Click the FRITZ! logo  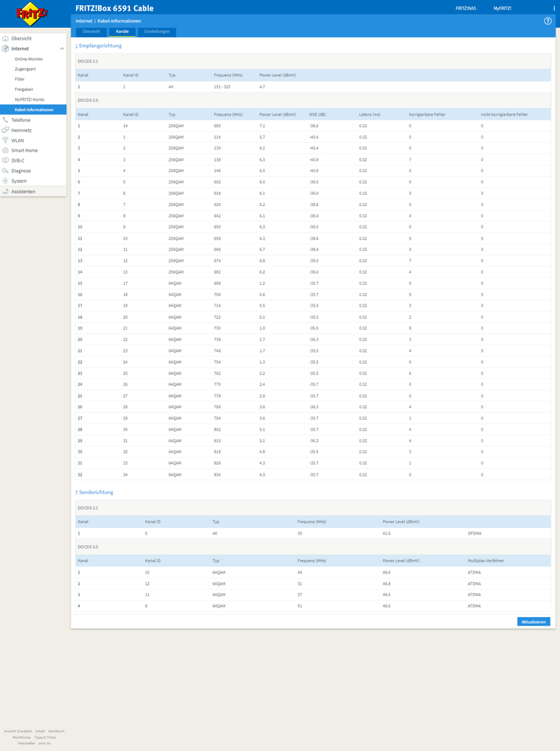click(32, 14)
